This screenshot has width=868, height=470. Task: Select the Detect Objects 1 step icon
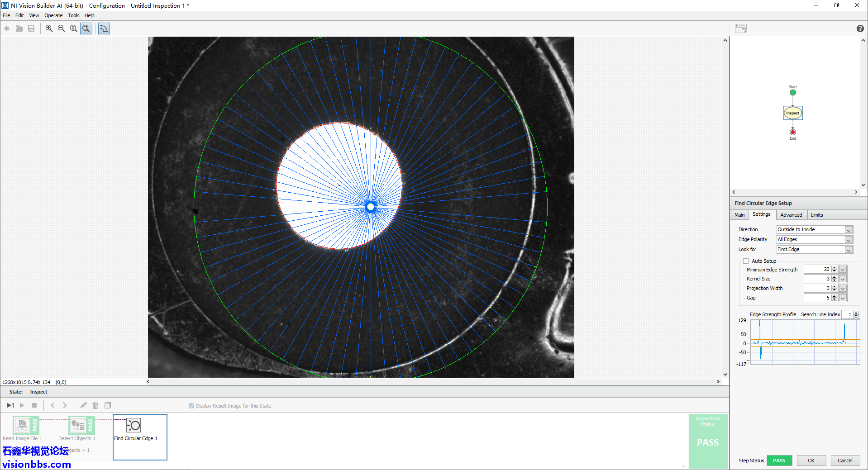(x=77, y=426)
